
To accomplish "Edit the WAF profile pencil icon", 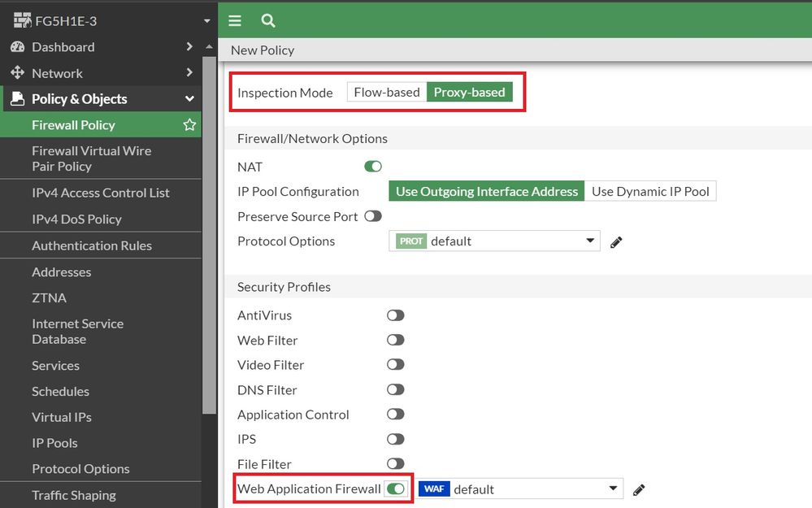I will click(639, 489).
